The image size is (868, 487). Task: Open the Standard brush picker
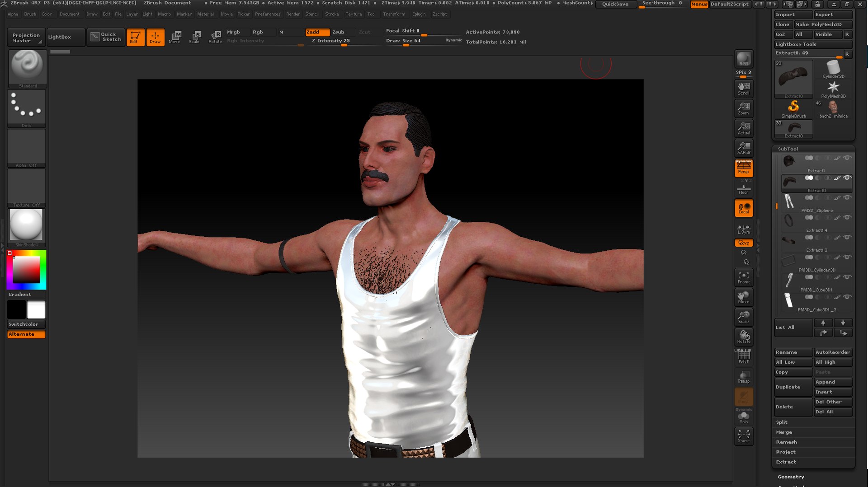click(x=27, y=68)
